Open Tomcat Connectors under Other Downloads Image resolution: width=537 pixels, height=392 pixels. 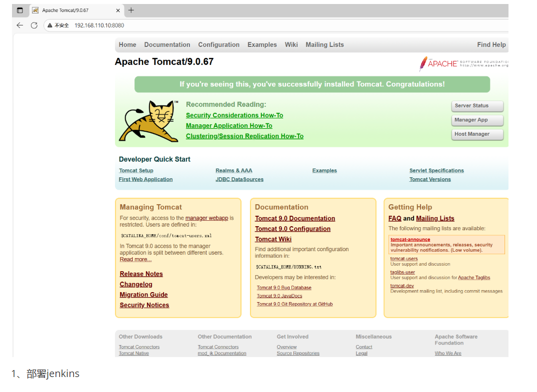tap(139, 347)
